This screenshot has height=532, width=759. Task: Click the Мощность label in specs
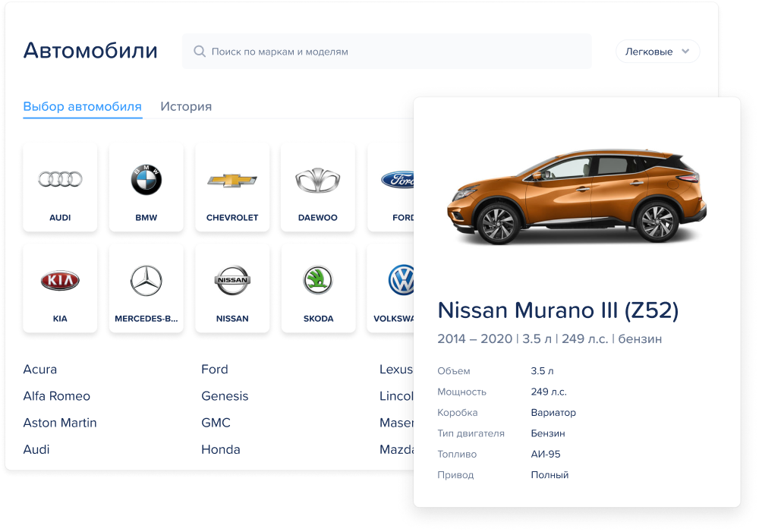coord(461,392)
